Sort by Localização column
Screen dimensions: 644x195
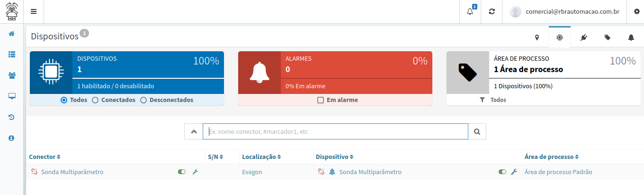pyautogui.click(x=261, y=157)
